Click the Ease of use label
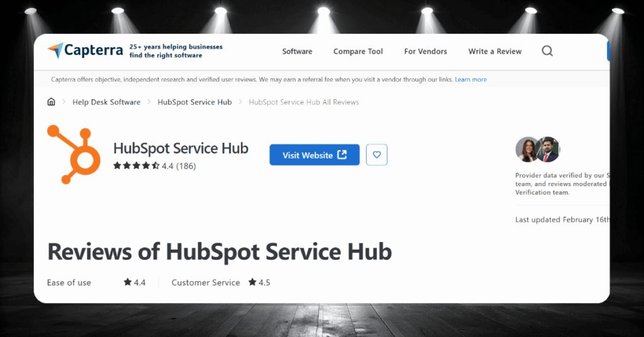644x337 pixels. [x=69, y=282]
